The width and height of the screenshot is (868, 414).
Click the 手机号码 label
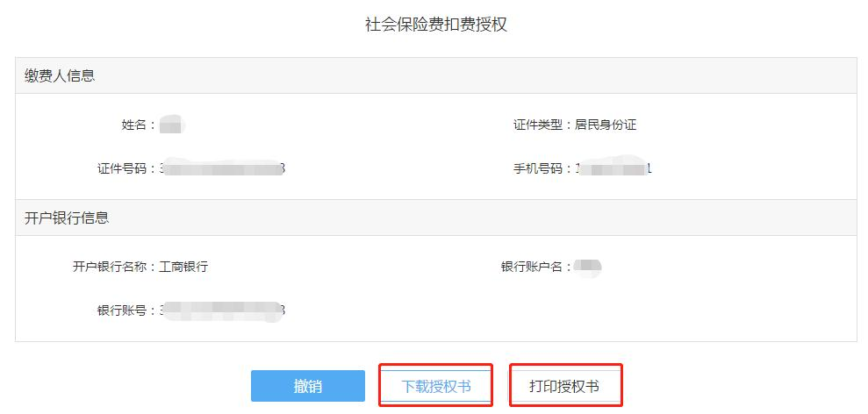(542, 168)
